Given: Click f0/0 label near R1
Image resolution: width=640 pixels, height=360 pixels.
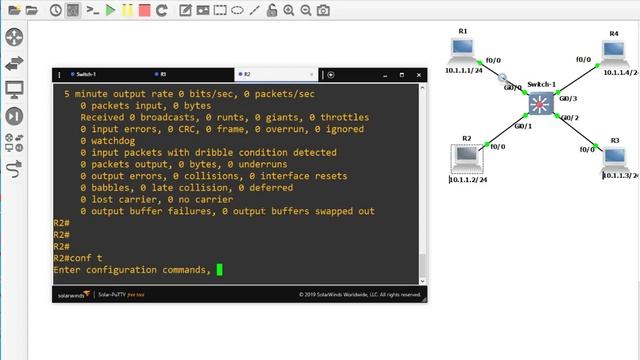Looking at the screenshot, I should 493,60.
